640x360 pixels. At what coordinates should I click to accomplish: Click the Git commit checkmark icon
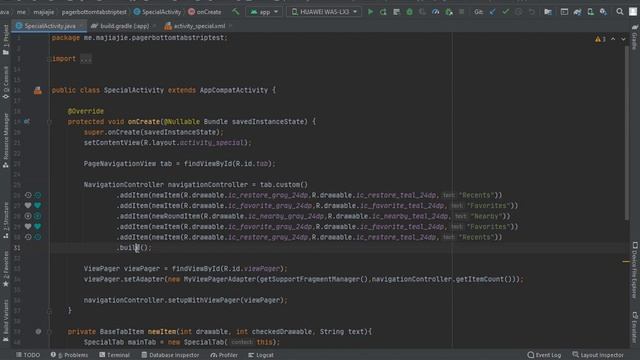506,12
